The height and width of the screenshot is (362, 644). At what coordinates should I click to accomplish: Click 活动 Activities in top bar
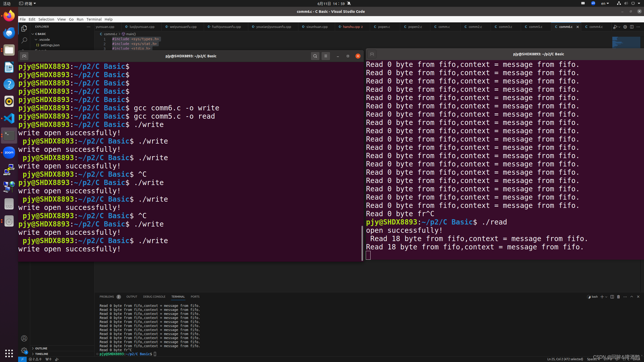tap(7, 4)
